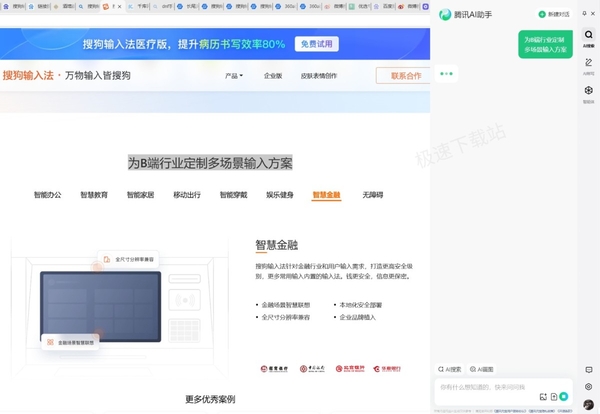Click the 联系合作 button
Screen dimensions: 600x414
tap(403, 76)
